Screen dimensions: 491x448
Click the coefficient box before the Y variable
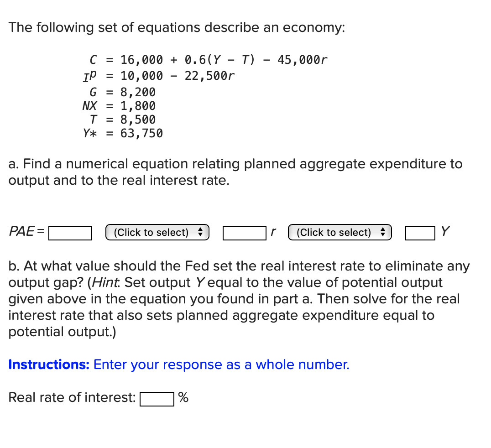click(x=420, y=233)
